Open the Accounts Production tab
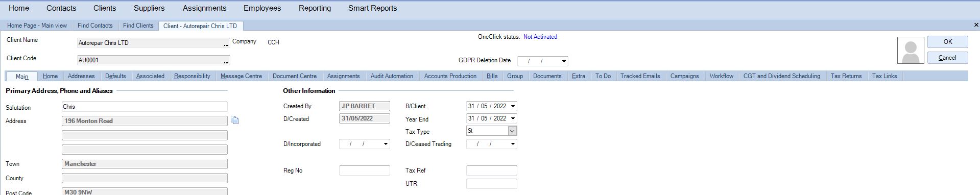Screen dimensions: 980x195 point(450,76)
